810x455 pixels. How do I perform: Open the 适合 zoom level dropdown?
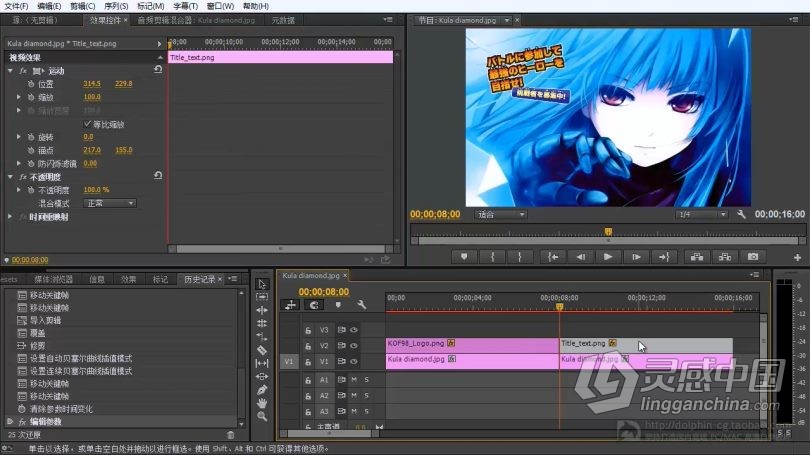point(500,214)
